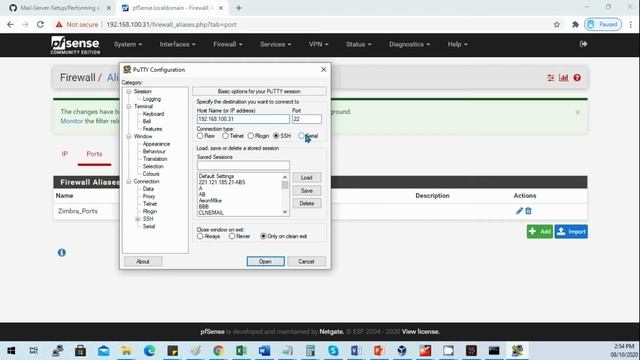Image resolution: width=640 pixels, height=360 pixels.
Task: Switch to the IP aliases tab
Action: click(65, 154)
